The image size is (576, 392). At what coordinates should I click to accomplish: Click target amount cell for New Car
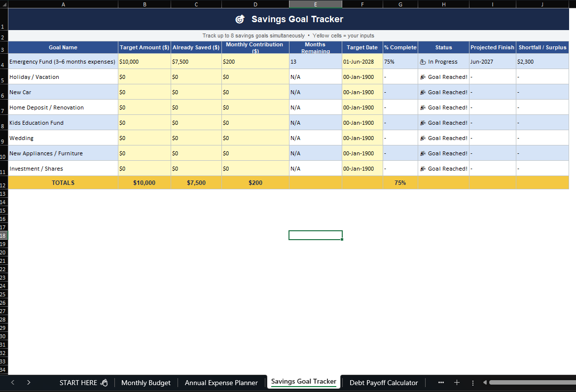(144, 92)
